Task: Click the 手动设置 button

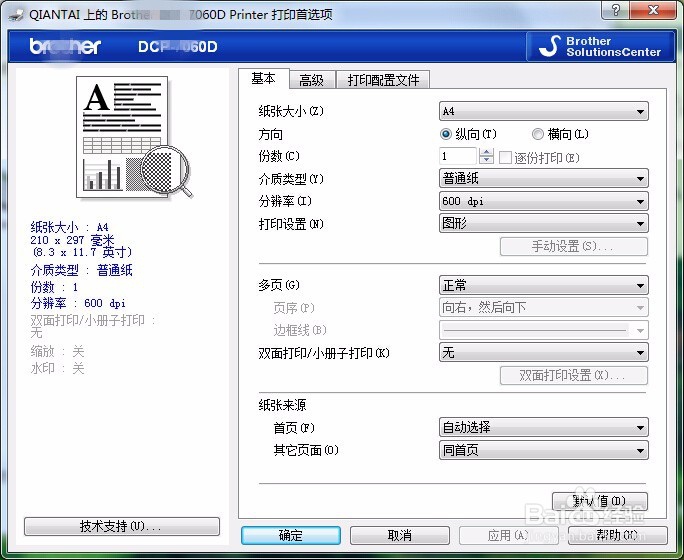Action: click(574, 246)
